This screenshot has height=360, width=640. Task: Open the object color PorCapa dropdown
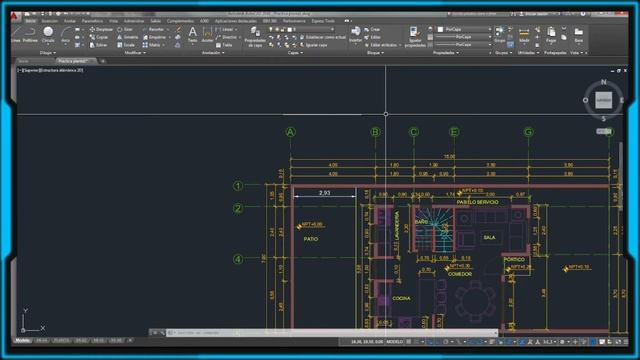(x=464, y=29)
